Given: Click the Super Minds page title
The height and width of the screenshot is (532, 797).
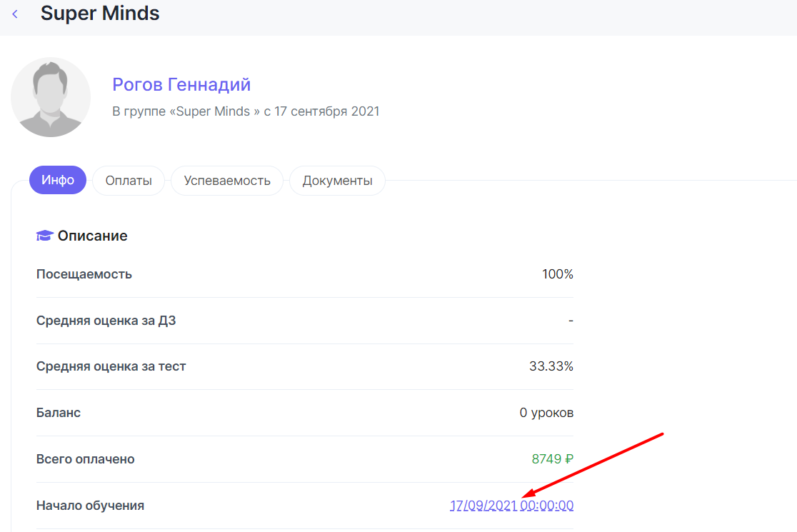Looking at the screenshot, I should 100,14.
